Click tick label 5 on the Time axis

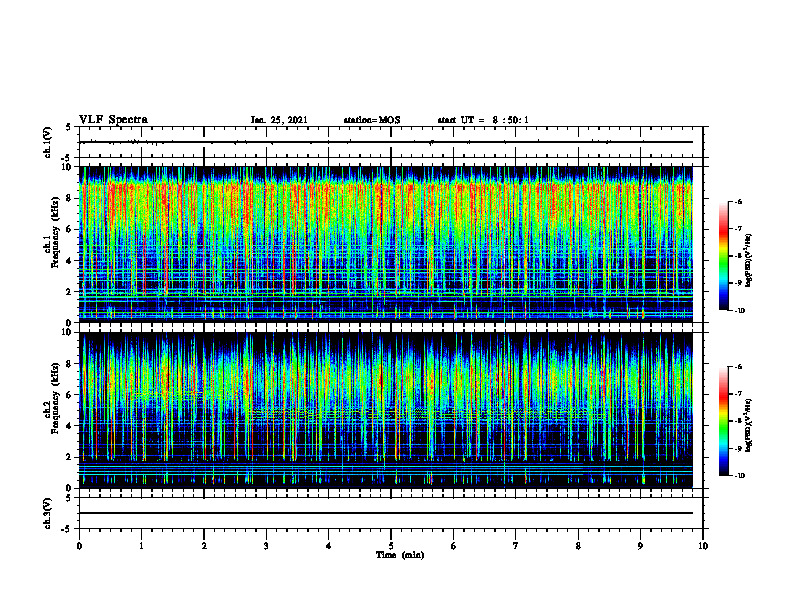(391, 546)
